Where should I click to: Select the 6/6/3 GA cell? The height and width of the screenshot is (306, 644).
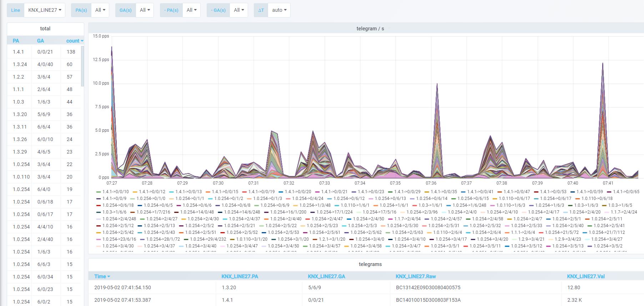tap(44, 264)
